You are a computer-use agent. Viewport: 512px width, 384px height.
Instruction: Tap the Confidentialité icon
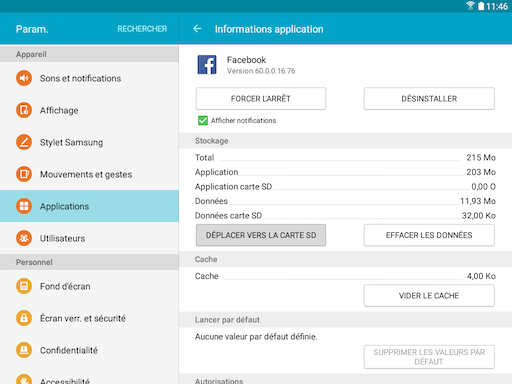pos(24,350)
